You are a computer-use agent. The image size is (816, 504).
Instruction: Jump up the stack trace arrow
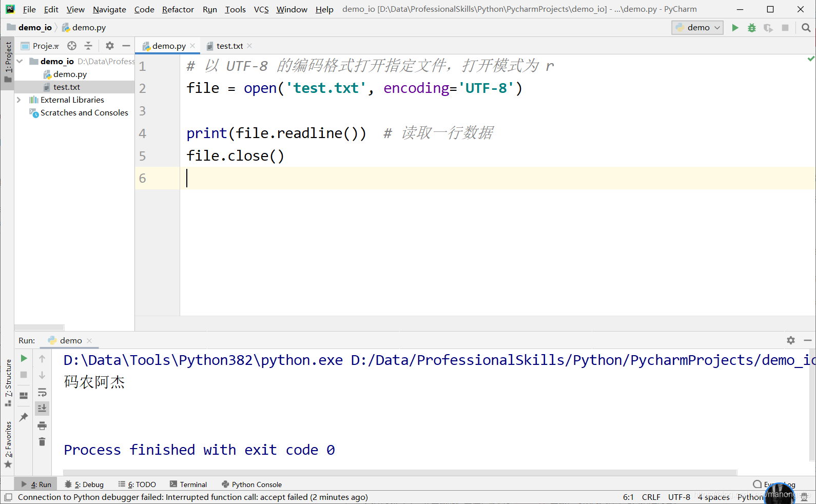point(42,359)
